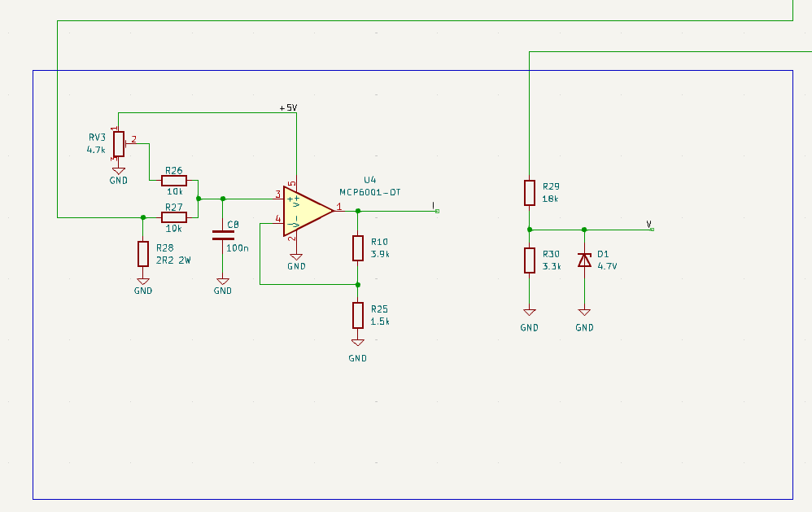Click the 'I' output net label

[434, 205]
